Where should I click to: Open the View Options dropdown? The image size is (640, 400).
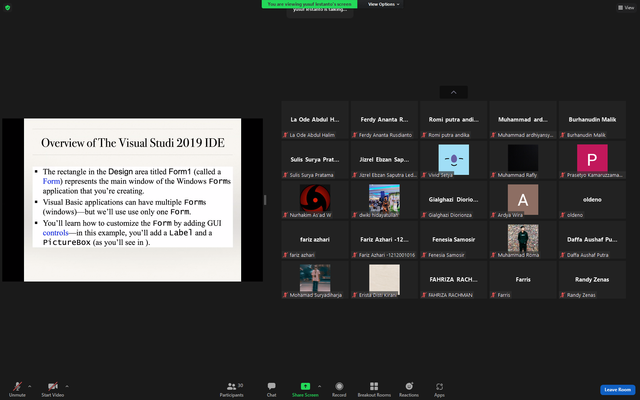click(383, 4)
